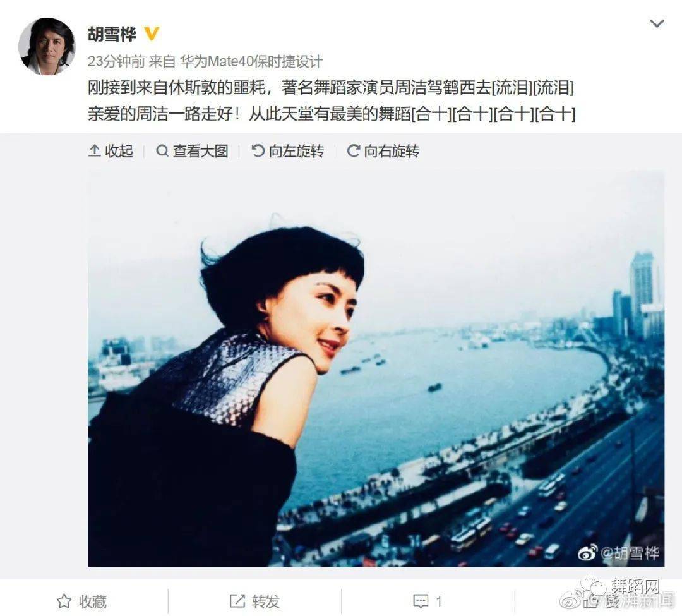Open the 华为Mate40保时捷设计 source link
This screenshot has width=682, height=616.
pos(251,62)
